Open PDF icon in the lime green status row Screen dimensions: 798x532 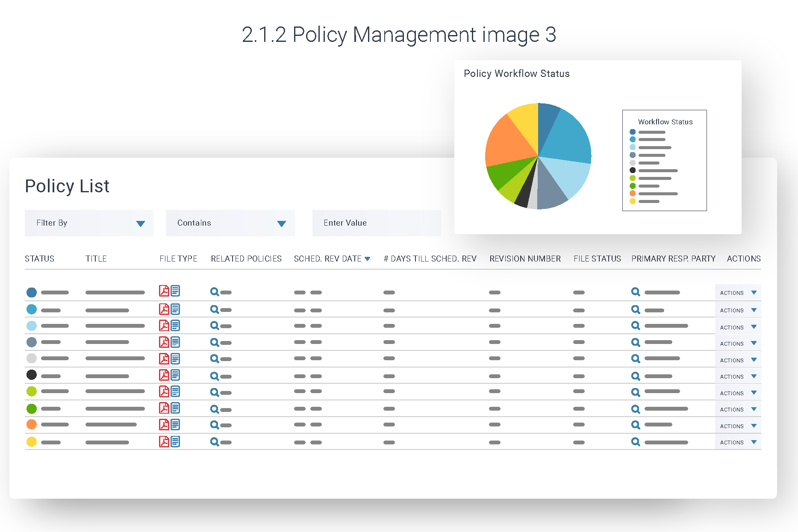[x=164, y=391]
